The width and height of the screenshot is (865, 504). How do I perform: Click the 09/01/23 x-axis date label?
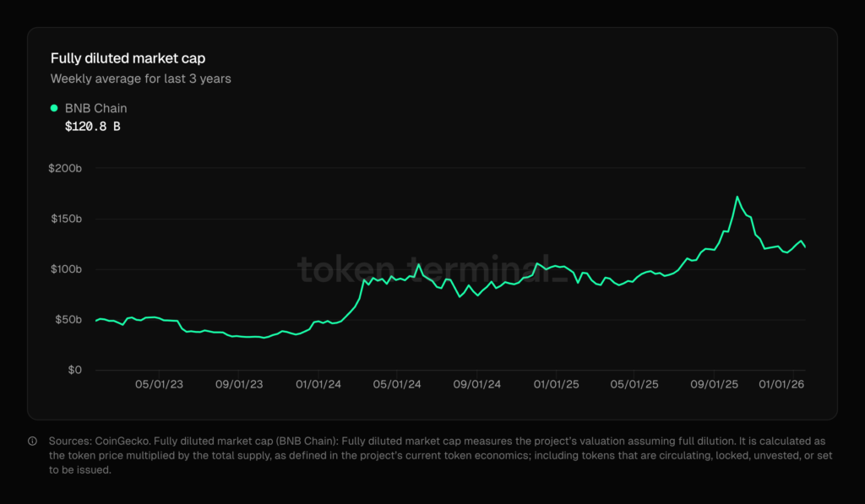point(238,385)
